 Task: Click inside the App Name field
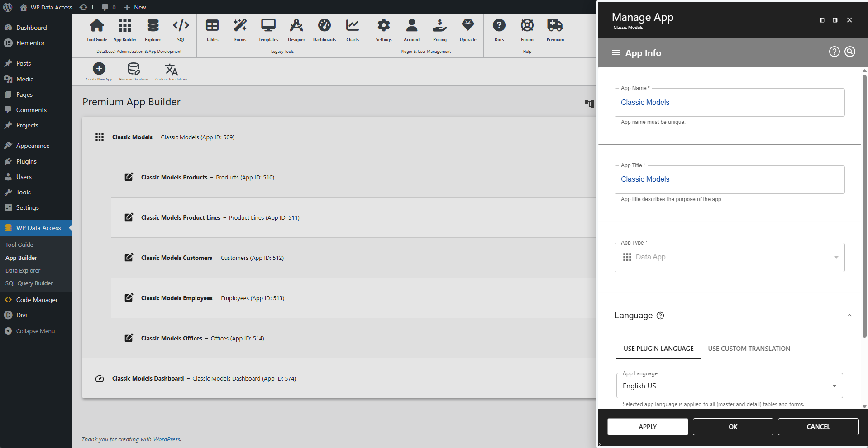coord(729,102)
